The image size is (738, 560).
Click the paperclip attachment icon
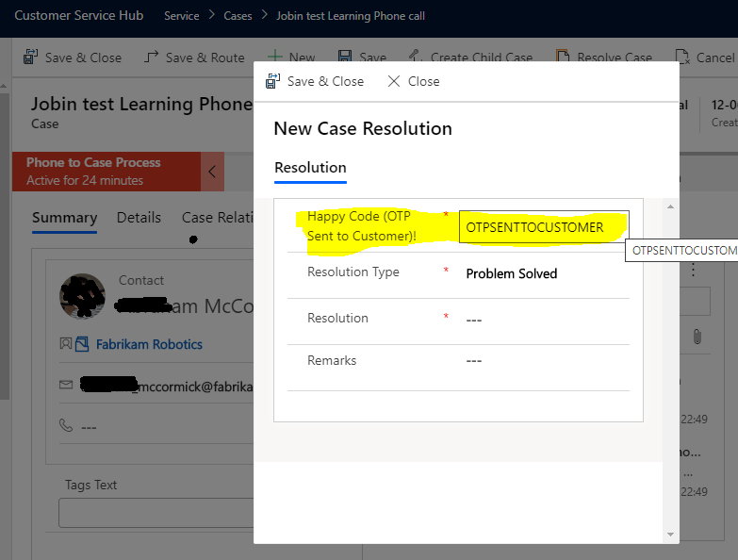pos(697,336)
